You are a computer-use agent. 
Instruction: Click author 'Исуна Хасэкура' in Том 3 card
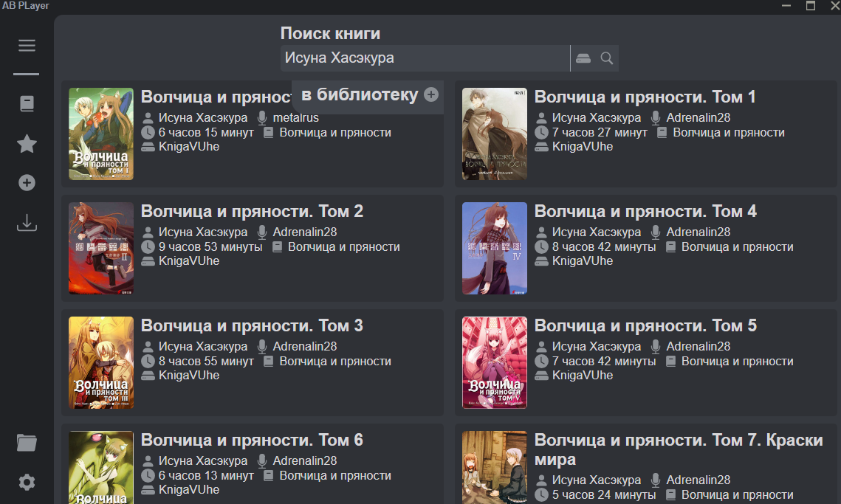203,346
